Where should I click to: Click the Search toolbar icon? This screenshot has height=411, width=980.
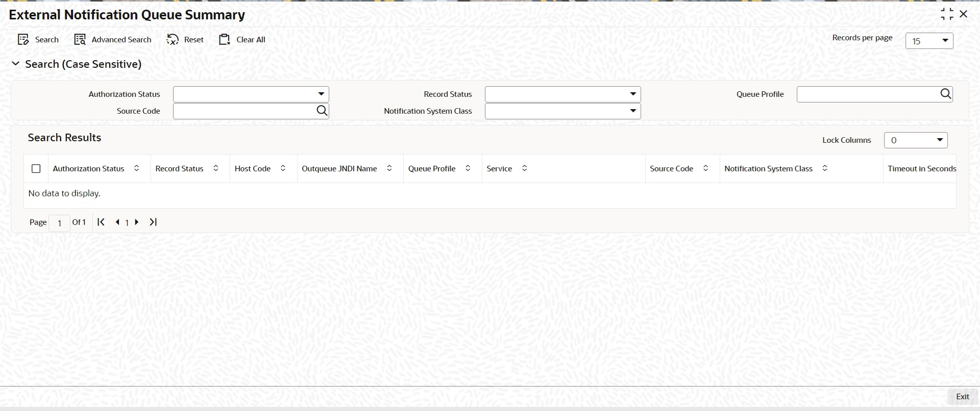tap(23, 40)
